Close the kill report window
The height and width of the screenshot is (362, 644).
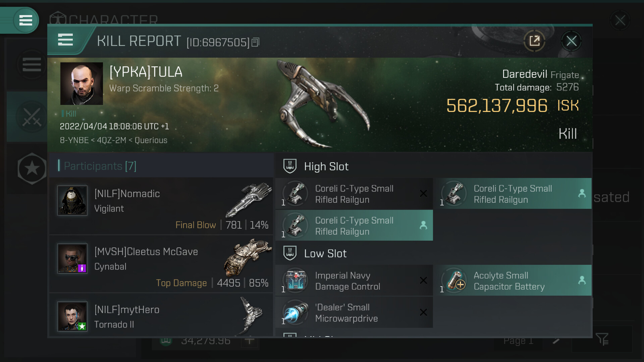(571, 41)
